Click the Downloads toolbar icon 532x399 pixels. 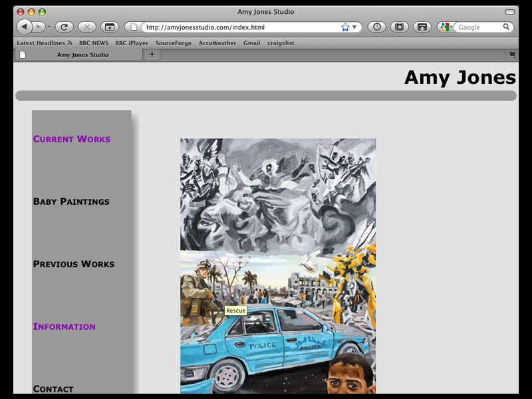pos(422,27)
